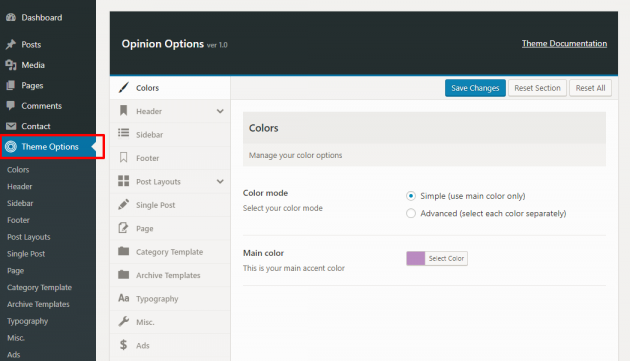Click the Reset Section button
Viewport: 630px width, 361px height.
[x=537, y=88]
